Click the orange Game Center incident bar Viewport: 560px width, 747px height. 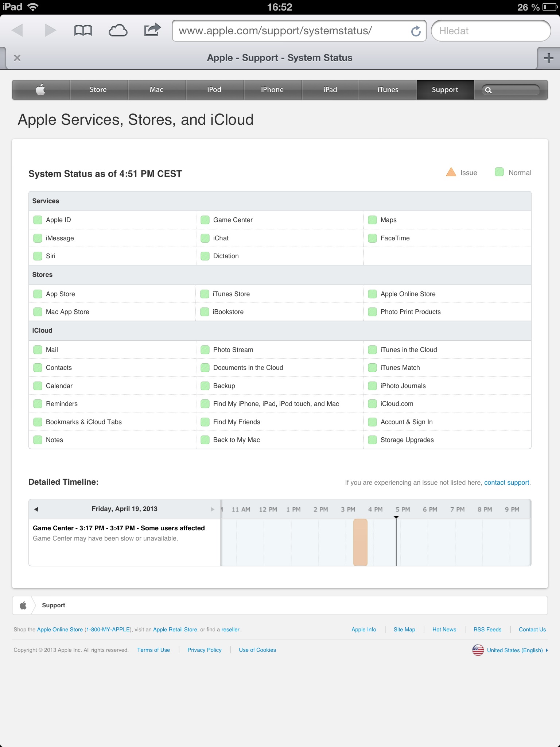[360, 542]
